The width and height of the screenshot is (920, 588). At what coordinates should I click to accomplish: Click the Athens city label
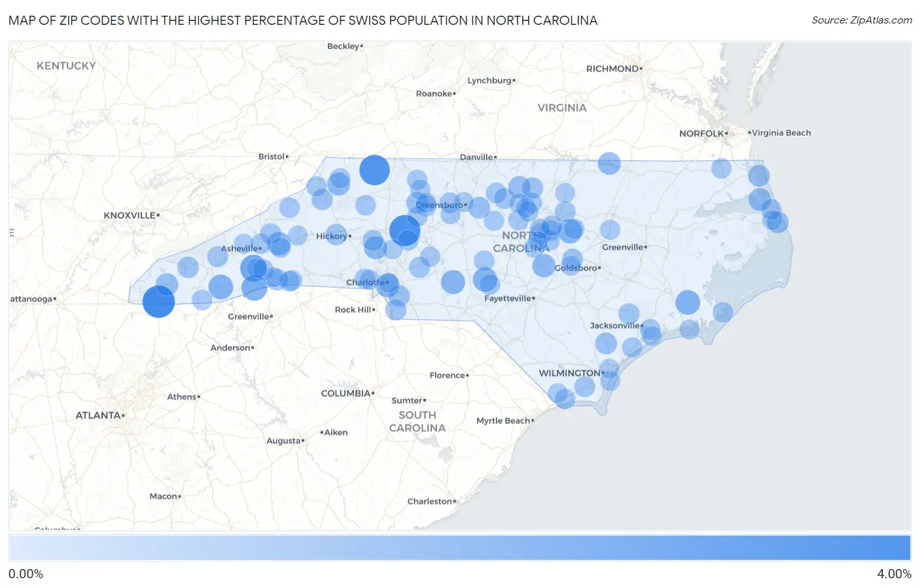(182, 396)
